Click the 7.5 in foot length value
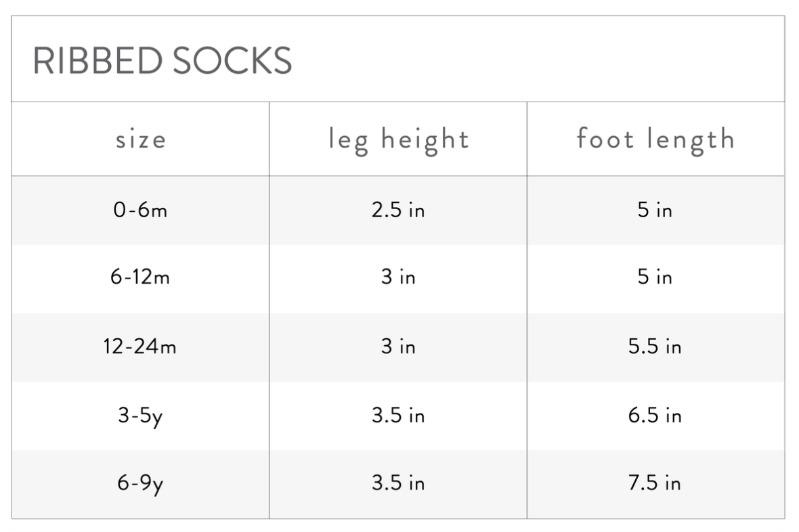 pyautogui.click(x=655, y=483)
